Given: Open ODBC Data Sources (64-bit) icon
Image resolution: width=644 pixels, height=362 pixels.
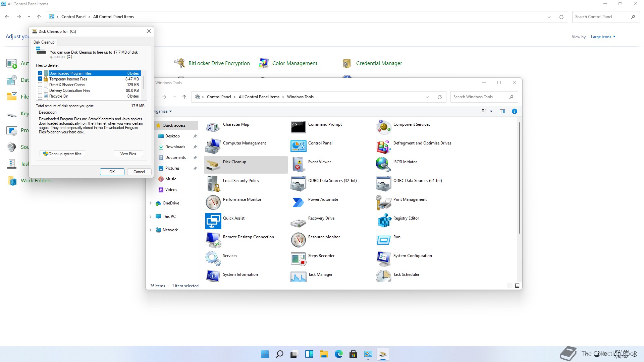Looking at the screenshot, I should 383,184.
